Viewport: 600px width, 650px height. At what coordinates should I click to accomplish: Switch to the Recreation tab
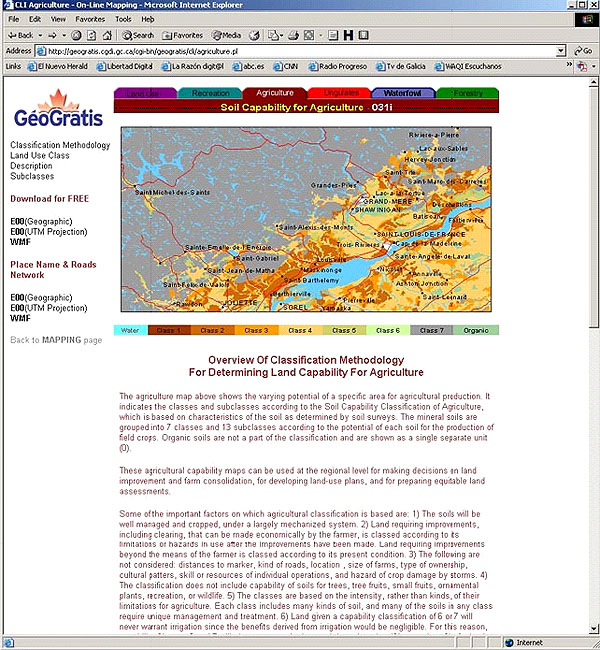click(210, 93)
